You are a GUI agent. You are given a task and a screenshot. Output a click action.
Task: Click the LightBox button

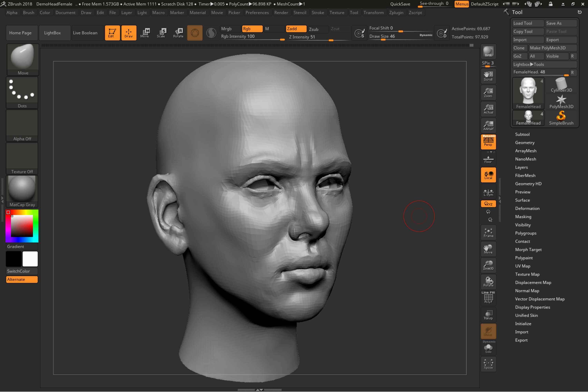[52, 33]
